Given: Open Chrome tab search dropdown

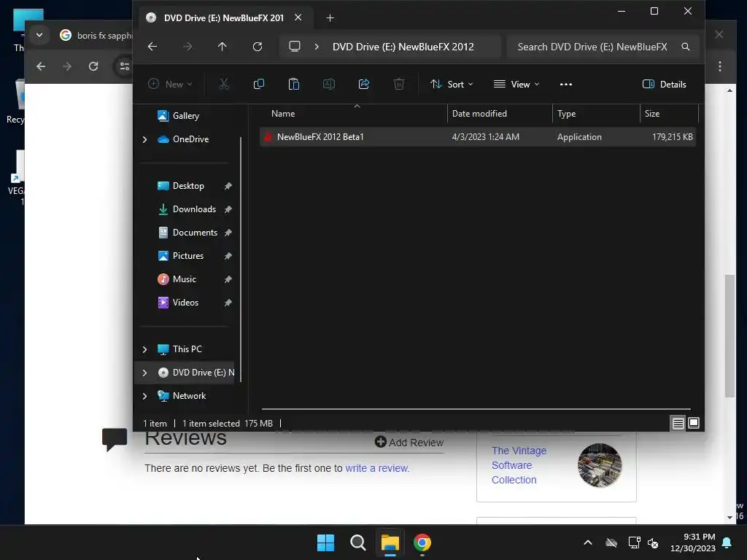Looking at the screenshot, I should pos(39,35).
